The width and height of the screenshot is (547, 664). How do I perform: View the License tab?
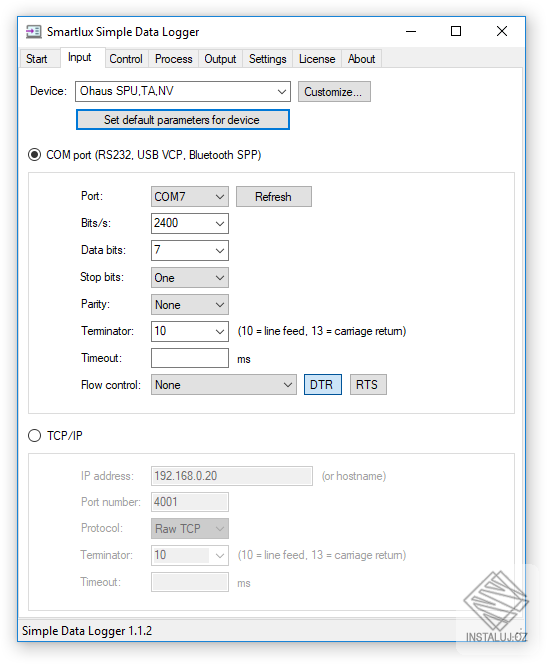click(x=317, y=59)
